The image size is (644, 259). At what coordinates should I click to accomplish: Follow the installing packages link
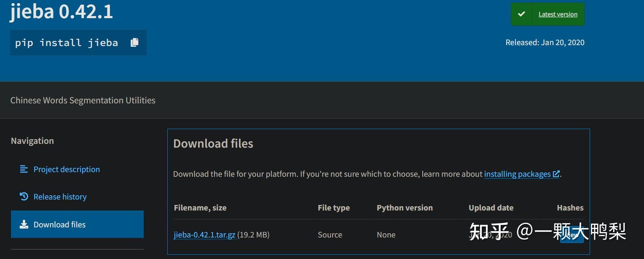tap(517, 174)
